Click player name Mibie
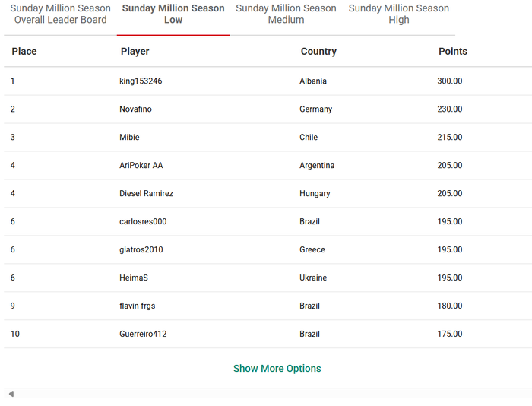This screenshot has width=532, height=406. coord(129,137)
